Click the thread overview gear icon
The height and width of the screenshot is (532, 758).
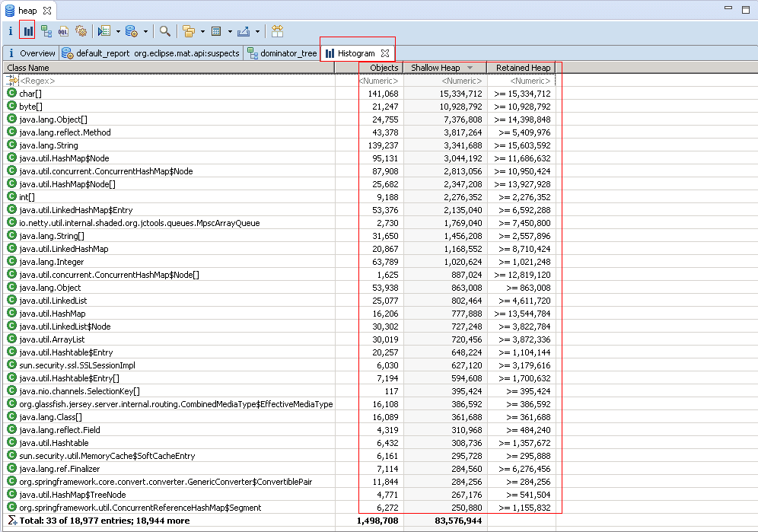81,31
